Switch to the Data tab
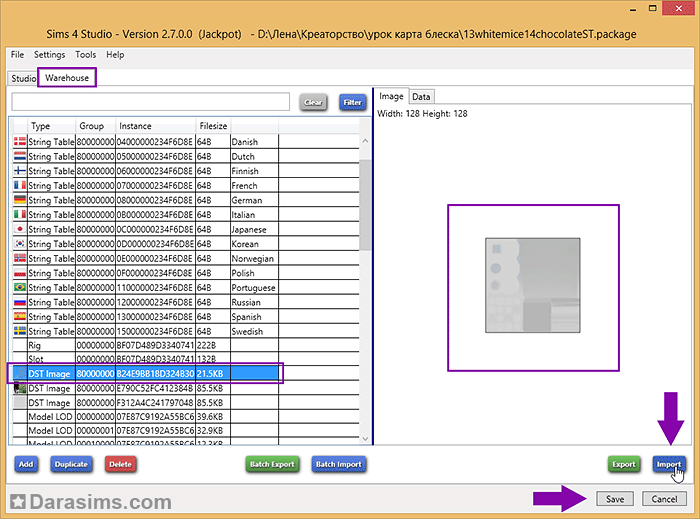Screen dimensions: 700x519 [x=421, y=97]
